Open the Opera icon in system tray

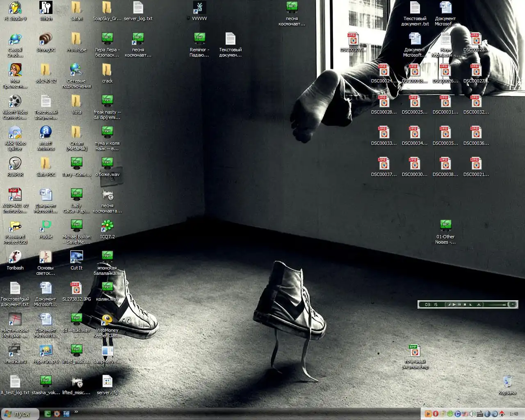(436, 414)
